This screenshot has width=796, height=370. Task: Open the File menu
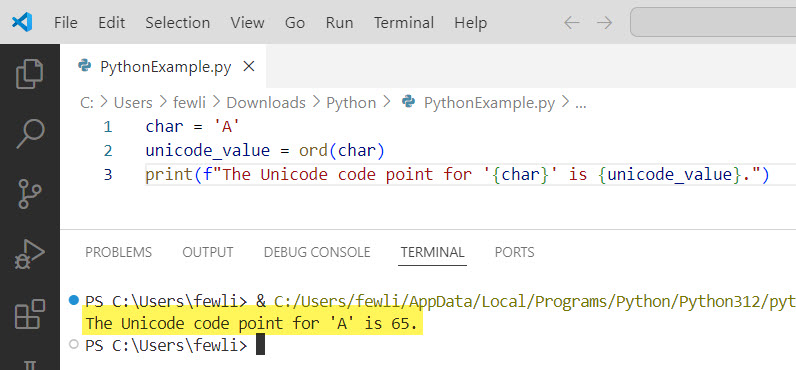tap(65, 23)
